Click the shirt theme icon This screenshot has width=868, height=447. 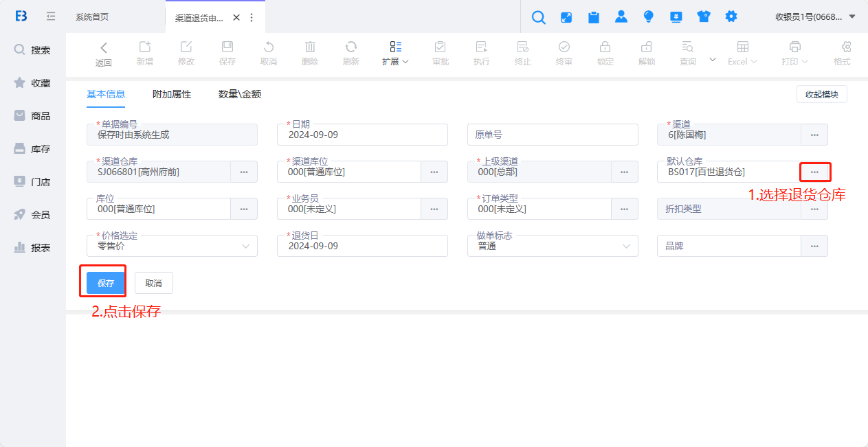[x=704, y=17]
